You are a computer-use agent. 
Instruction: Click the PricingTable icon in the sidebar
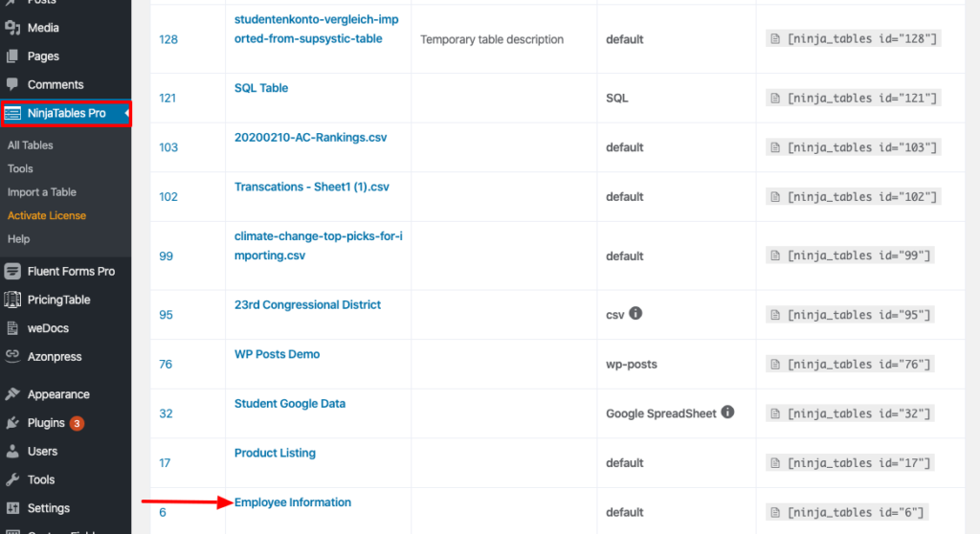click(12, 300)
